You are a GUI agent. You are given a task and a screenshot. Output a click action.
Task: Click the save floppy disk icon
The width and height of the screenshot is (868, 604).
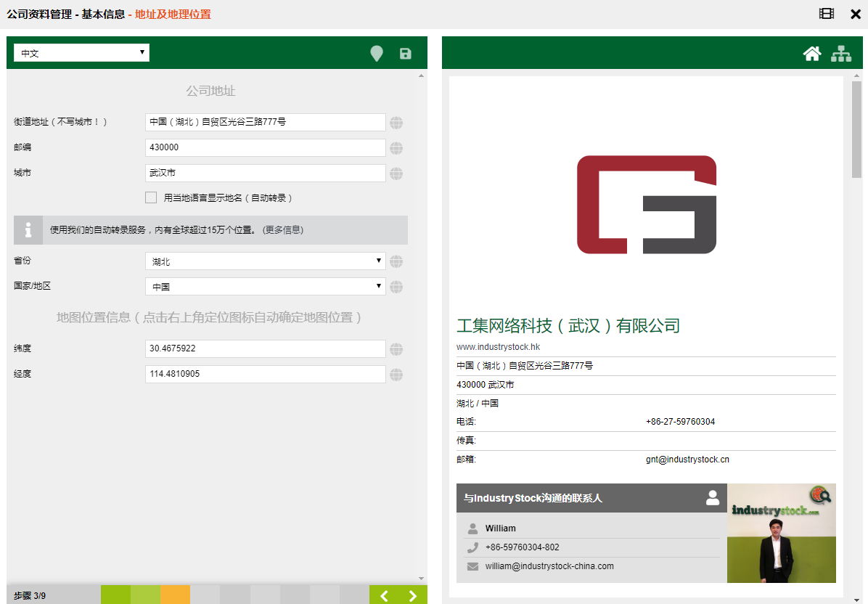[406, 54]
